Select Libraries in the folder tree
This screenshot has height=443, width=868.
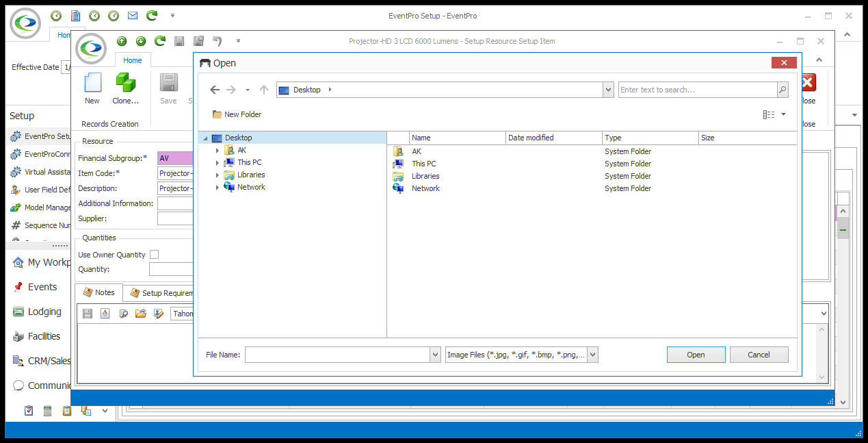(x=251, y=175)
